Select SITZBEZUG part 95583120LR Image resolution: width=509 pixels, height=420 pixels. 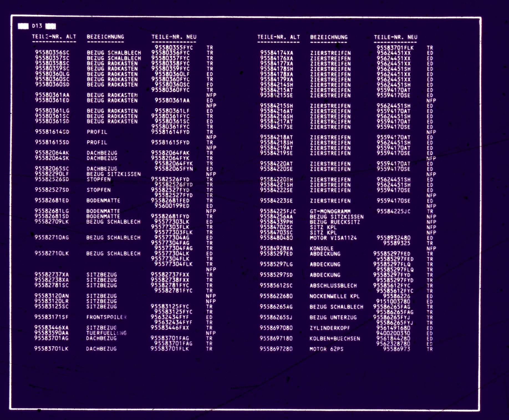click(52, 301)
